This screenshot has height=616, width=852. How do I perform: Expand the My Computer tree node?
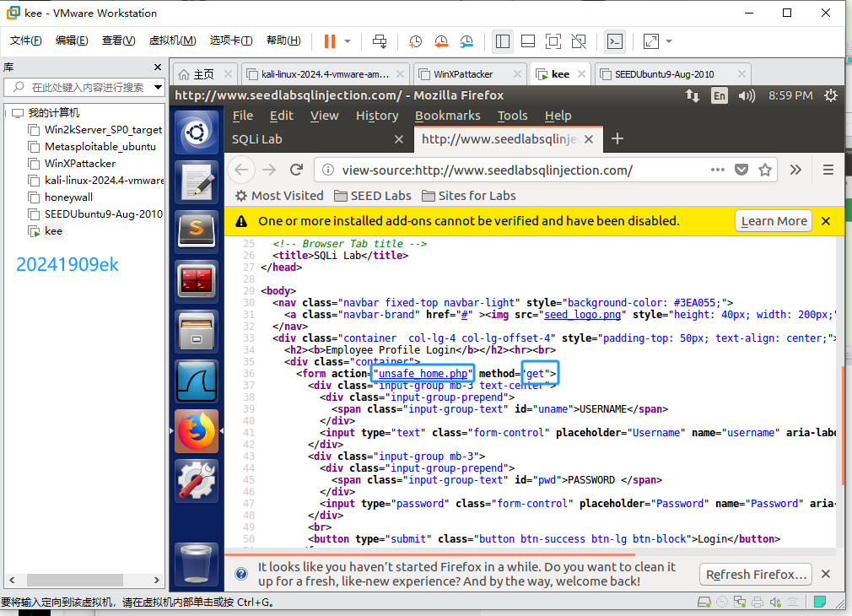[x=8, y=113]
